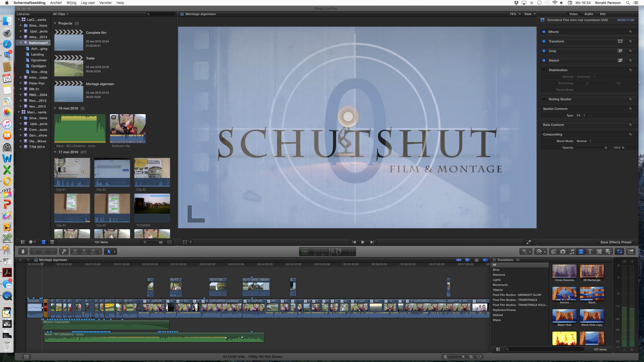Open the Wijzig menu

click(x=71, y=3)
